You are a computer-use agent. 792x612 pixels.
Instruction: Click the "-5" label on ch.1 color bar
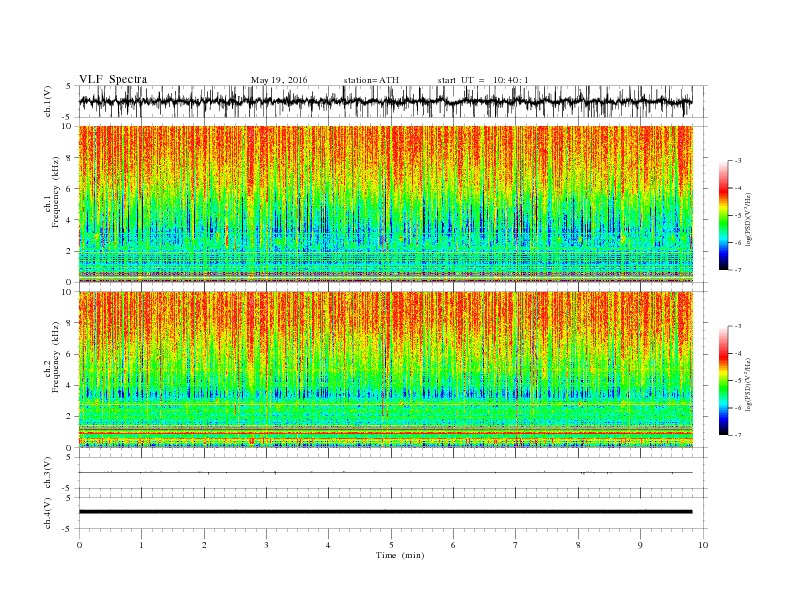pyautogui.click(x=738, y=215)
